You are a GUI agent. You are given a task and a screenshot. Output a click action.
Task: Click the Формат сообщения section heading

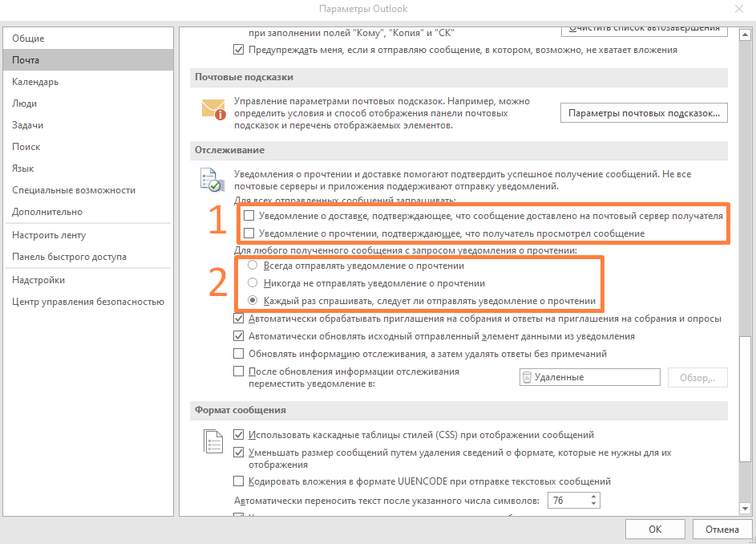pyautogui.click(x=240, y=410)
